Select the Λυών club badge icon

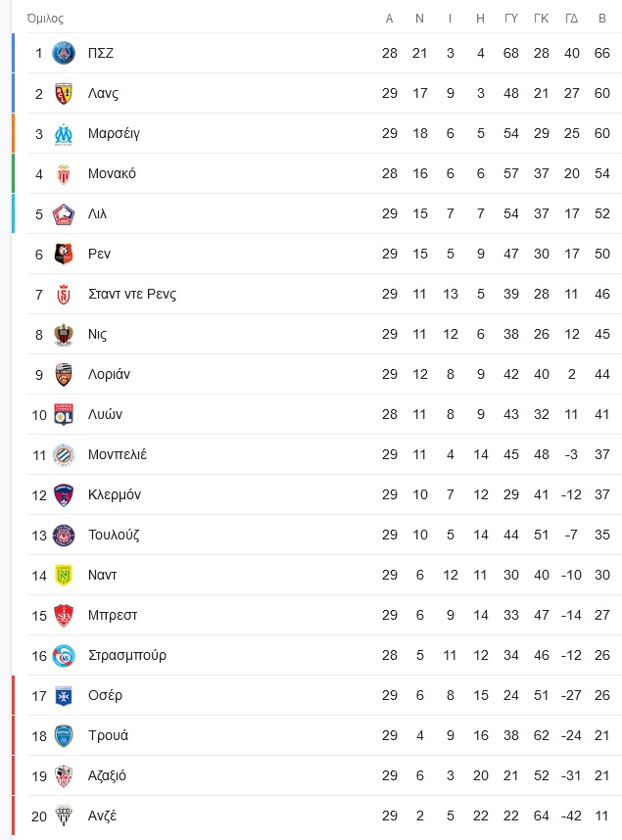pyautogui.click(x=64, y=414)
